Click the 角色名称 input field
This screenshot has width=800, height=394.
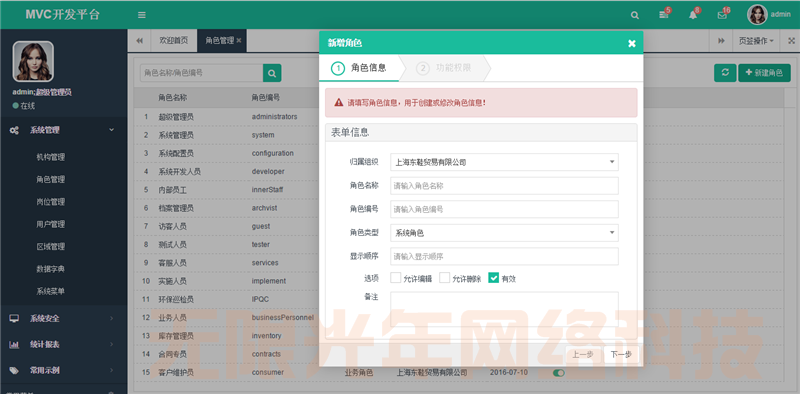pos(504,186)
